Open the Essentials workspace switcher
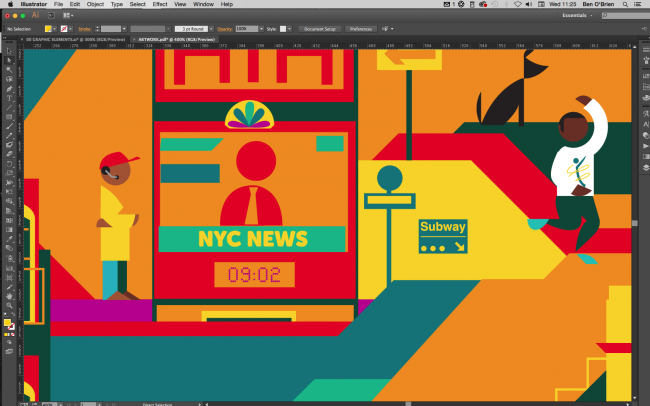The image size is (650, 406). click(575, 17)
